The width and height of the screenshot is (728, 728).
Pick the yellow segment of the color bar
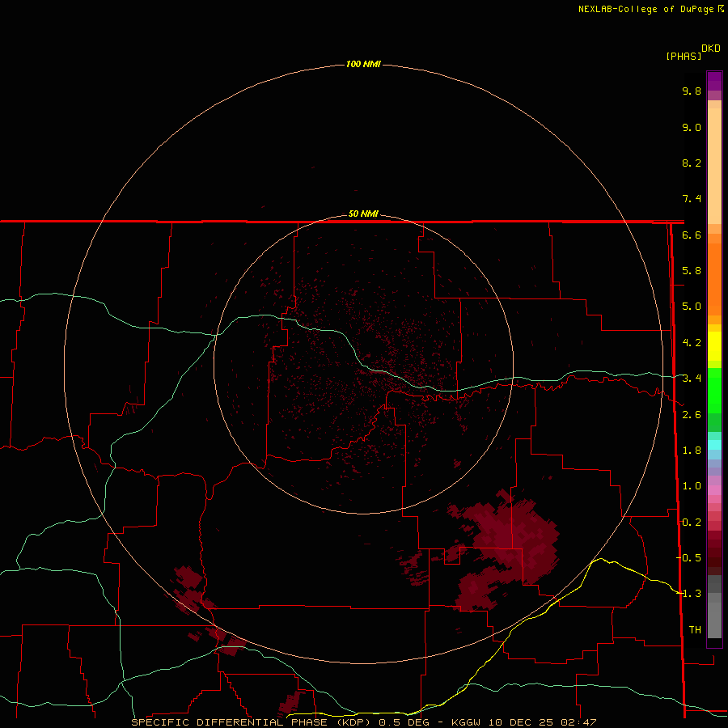tap(714, 346)
